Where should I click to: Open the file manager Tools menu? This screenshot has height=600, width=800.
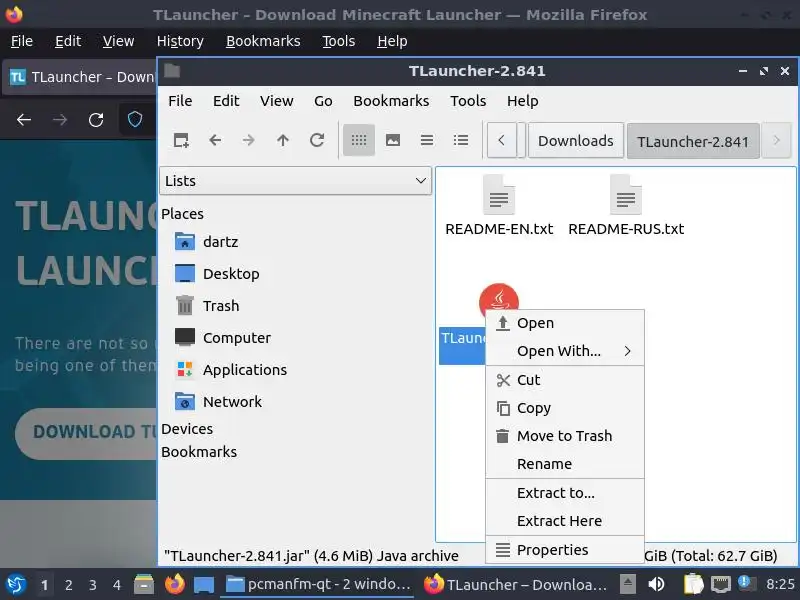pos(468,101)
